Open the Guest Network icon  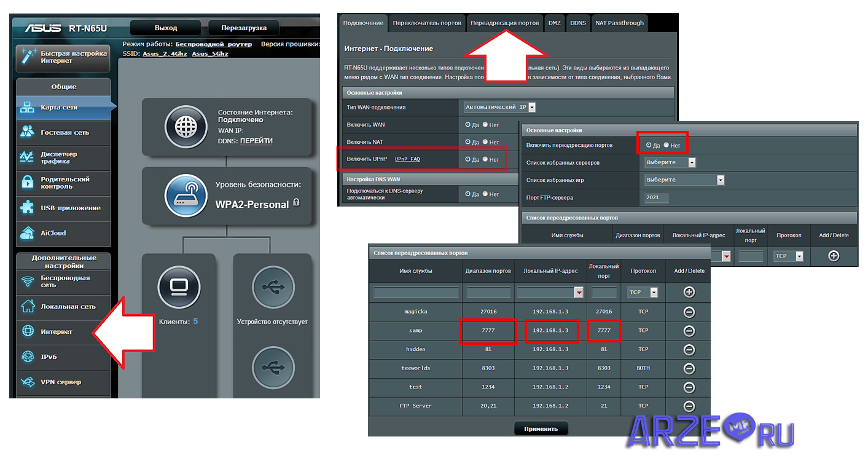click(27, 132)
